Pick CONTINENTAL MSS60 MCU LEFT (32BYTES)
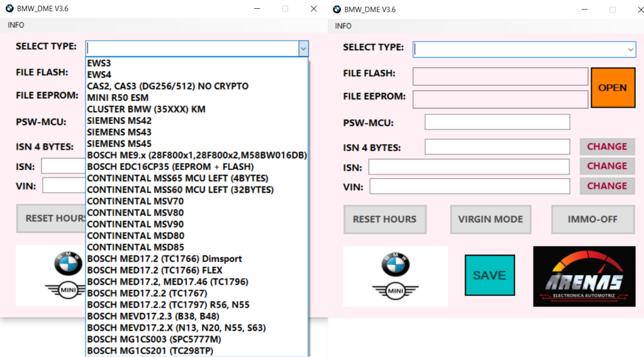The image size is (644, 357). [x=197, y=190]
